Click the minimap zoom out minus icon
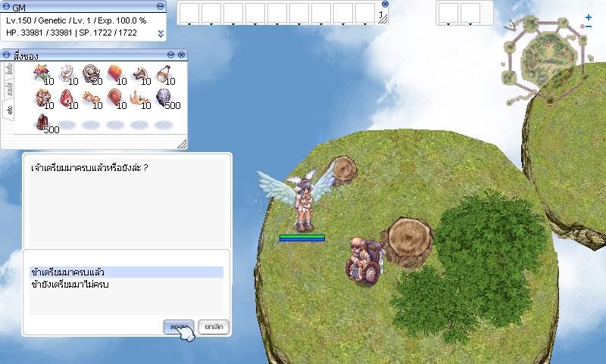The height and width of the screenshot is (364, 606). [x=589, y=26]
